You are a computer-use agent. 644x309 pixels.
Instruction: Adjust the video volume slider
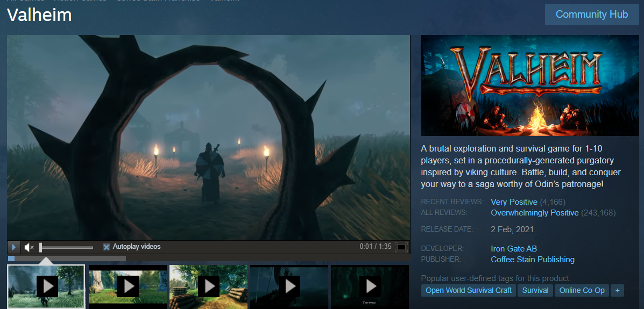tap(66, 247)
